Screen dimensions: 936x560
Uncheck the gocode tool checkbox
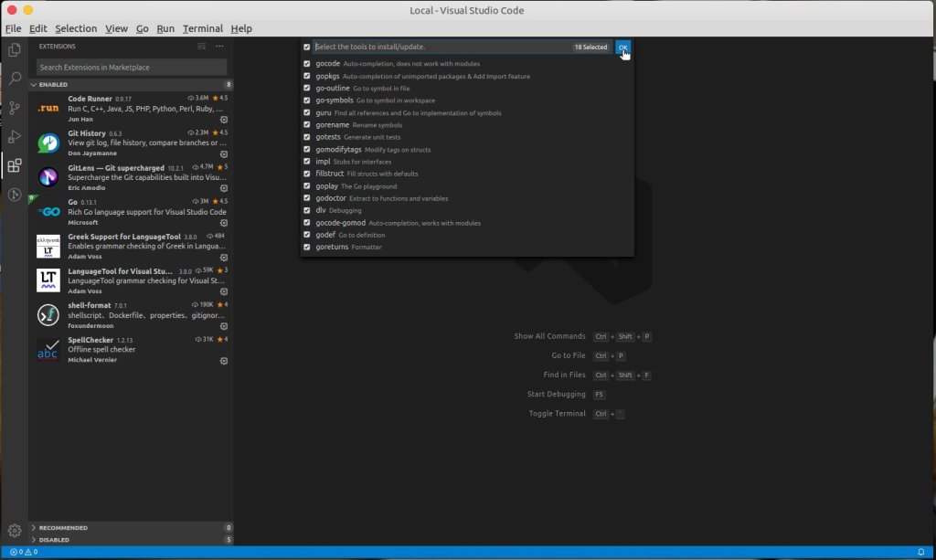pyautogui.click(x=307, y=64)
